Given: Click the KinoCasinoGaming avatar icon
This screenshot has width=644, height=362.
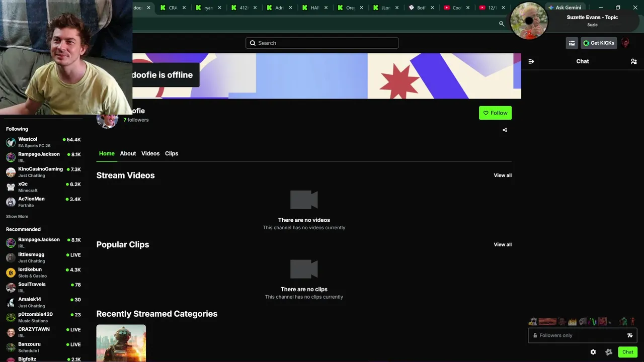Looking at the screenshot, I should (11, 172).
